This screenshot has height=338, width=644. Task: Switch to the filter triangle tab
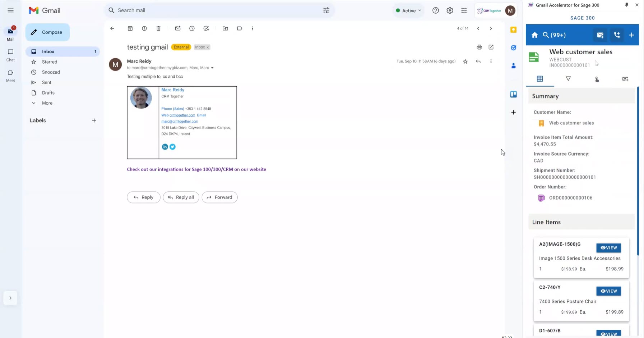point(568,79)
